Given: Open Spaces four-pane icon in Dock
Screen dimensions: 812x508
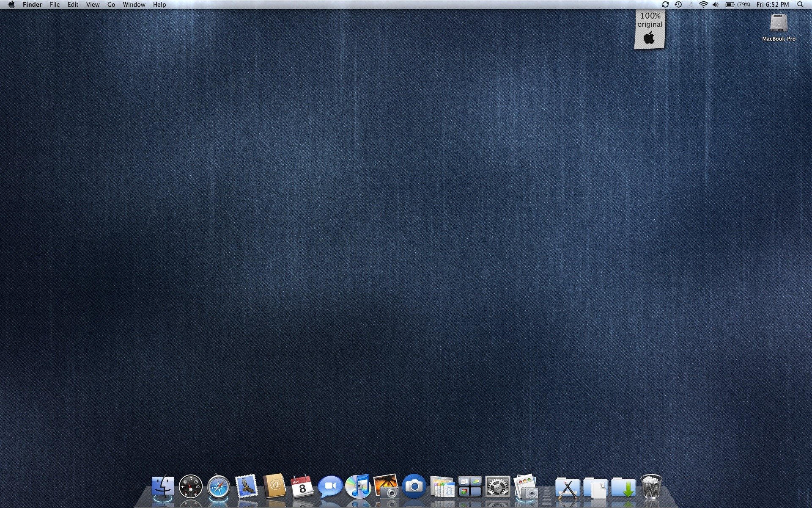Looking at the screenshot, I should point(470,487).
